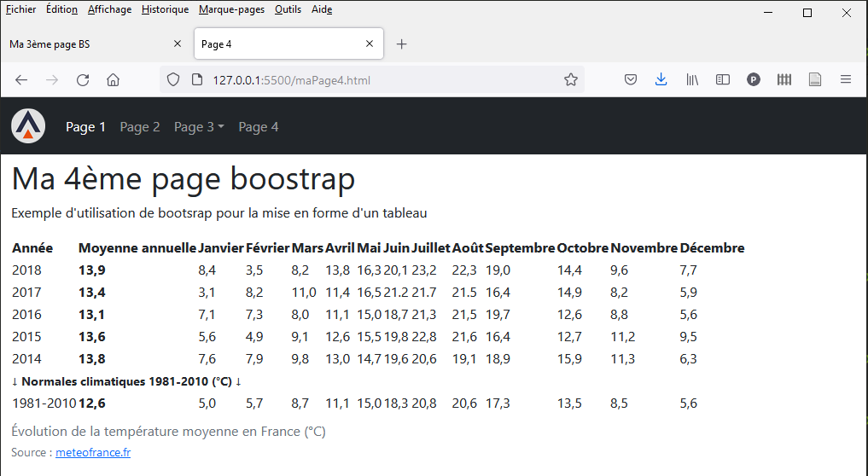Save page to Pocket icon
The width and height of the screenshot is (868, 476).
[x=630, y=80]
